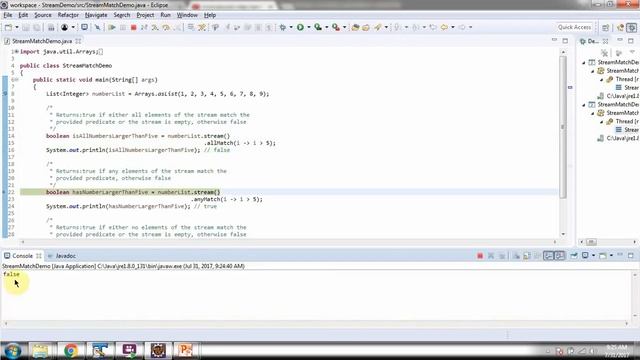
Task: Click the External Tools icon
Action: click(x=336, y=27)
